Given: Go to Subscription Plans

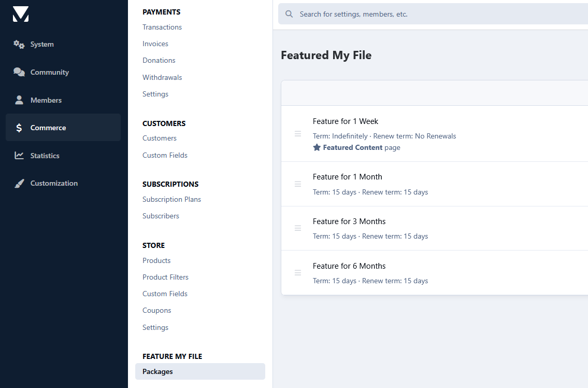Looking at the screenshot, I should pyautogui.click(x=172, y=199).
